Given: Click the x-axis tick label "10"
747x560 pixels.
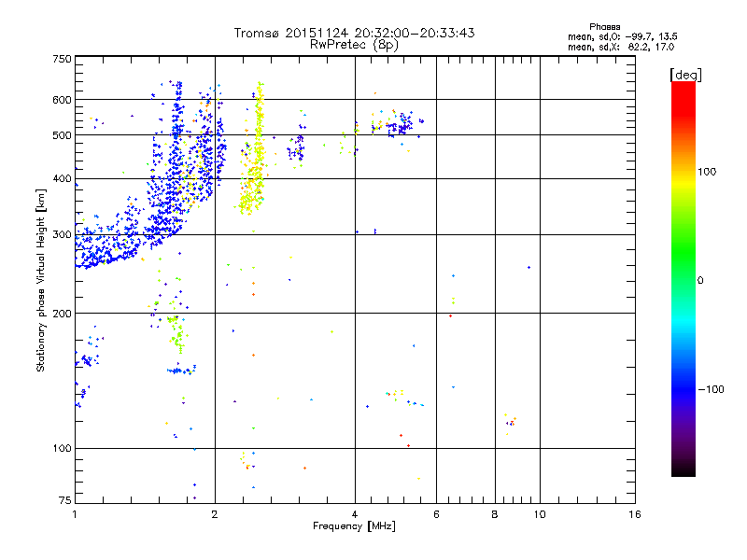Looking at the screenshot, I should tap(540, 514).
